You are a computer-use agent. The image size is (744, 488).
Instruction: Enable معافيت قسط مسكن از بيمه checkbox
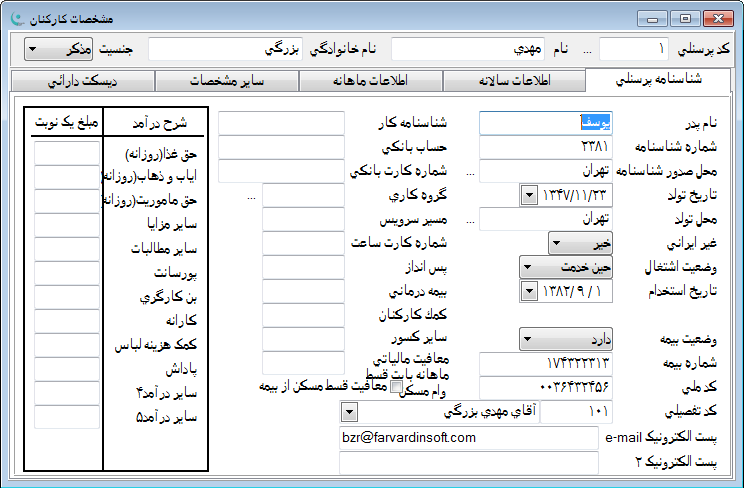click(396, 387)
